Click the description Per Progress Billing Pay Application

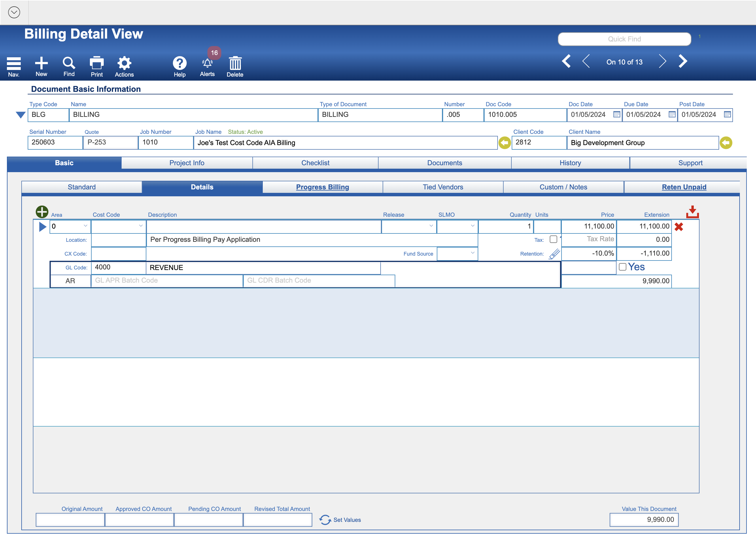[x=312, y=240]
